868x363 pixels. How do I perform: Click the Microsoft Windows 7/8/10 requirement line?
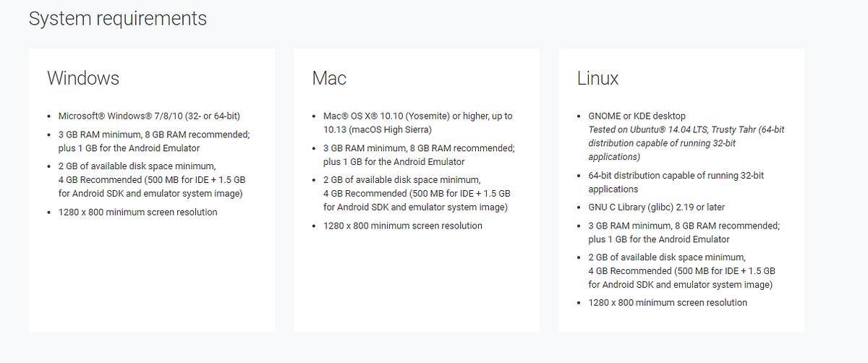(149, 116)
